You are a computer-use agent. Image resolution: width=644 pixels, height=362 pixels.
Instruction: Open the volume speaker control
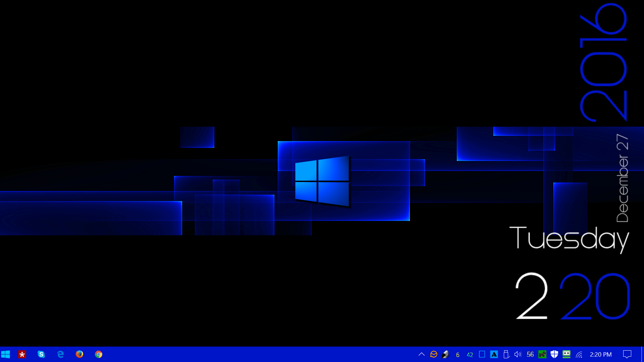pyautogui.click(x=518, y=354)
